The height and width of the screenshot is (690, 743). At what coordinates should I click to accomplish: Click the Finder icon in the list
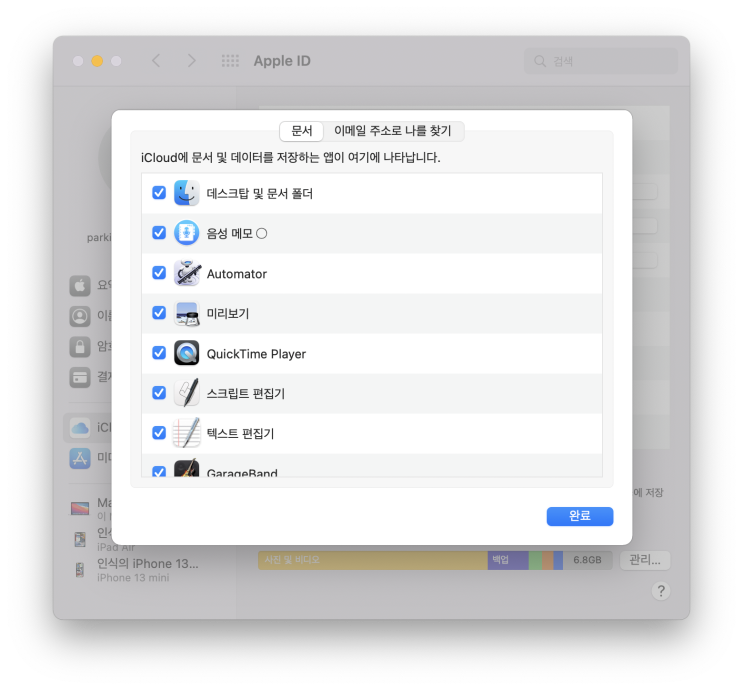186,193
